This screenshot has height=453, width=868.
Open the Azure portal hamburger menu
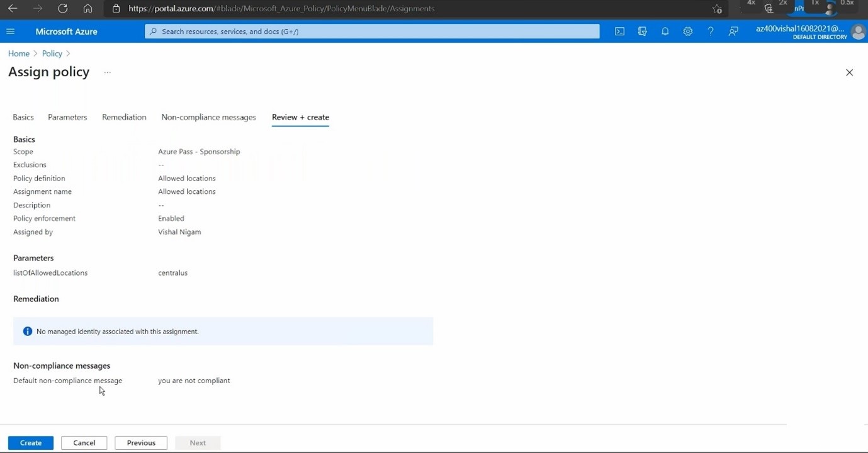pyautogui.click(x=10, y=31)
